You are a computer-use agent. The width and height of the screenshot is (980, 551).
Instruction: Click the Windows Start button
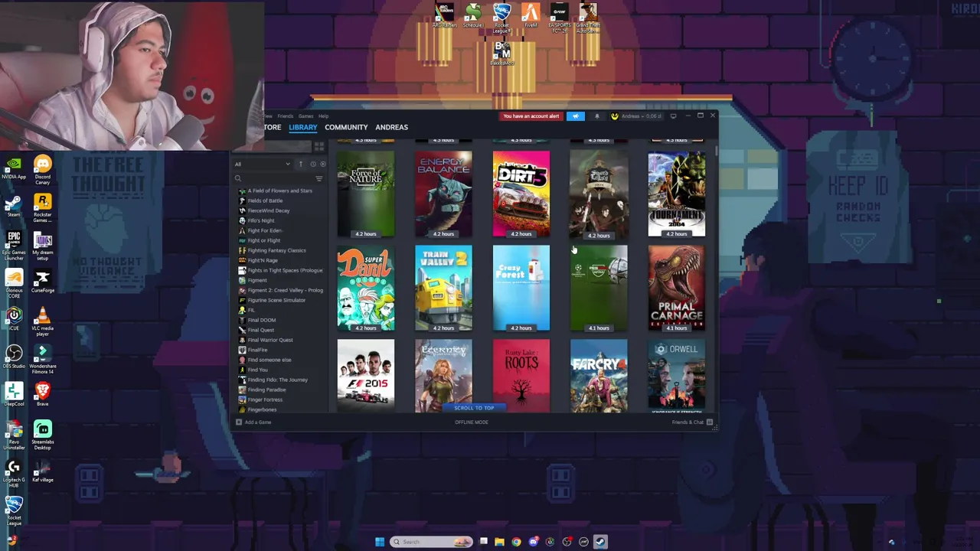[x=380, y=542]
